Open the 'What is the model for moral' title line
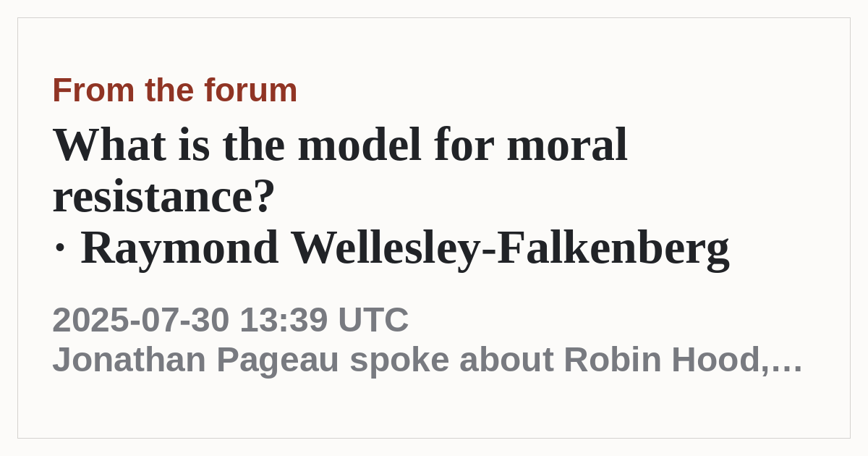The height and width of the screenshot is (456, 868). pos(340,145)
